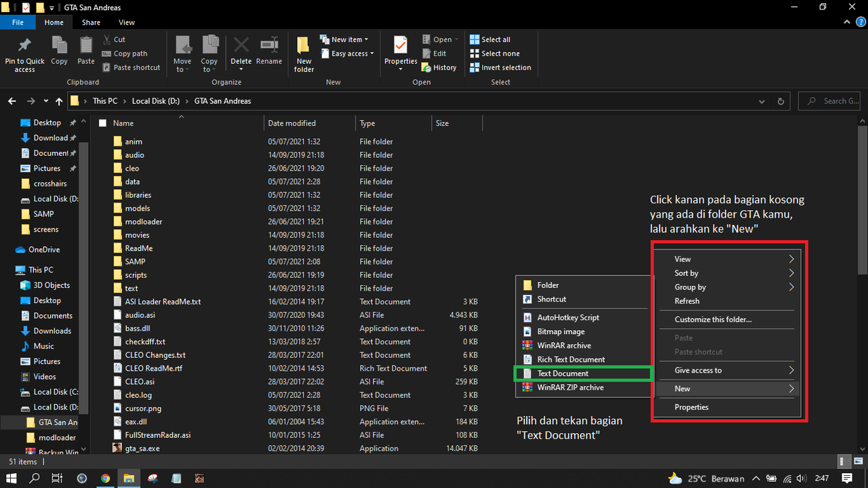Click Invert selection in ribbon

pyautogui.click(x=500, y=68)
